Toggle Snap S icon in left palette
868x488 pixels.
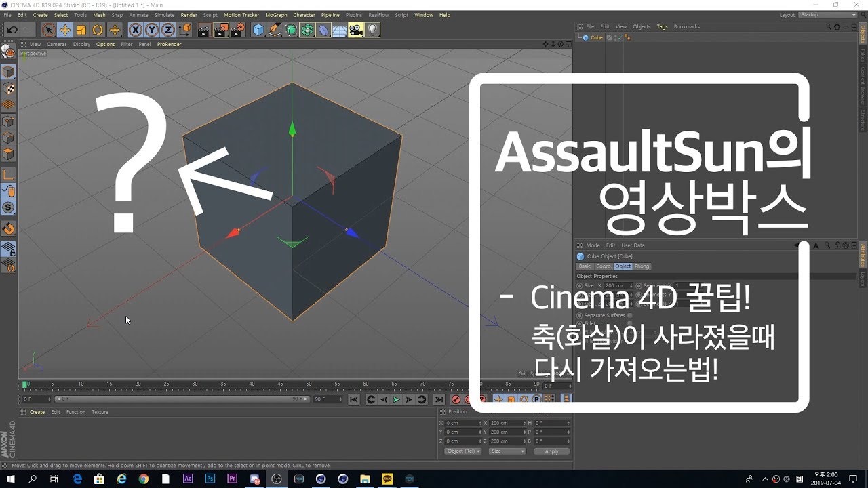pos(8,208)
